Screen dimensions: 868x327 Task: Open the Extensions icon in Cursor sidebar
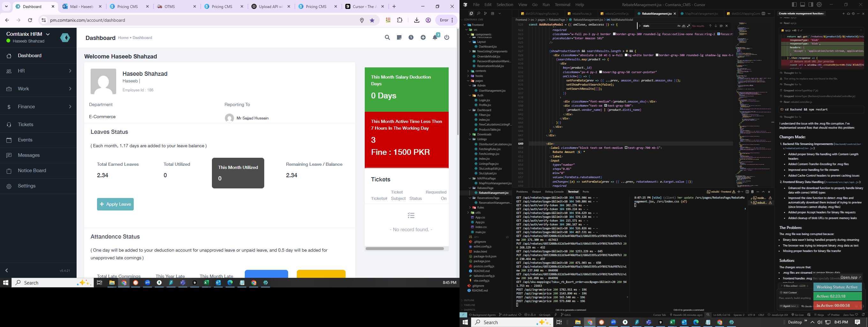pos(493,13)
